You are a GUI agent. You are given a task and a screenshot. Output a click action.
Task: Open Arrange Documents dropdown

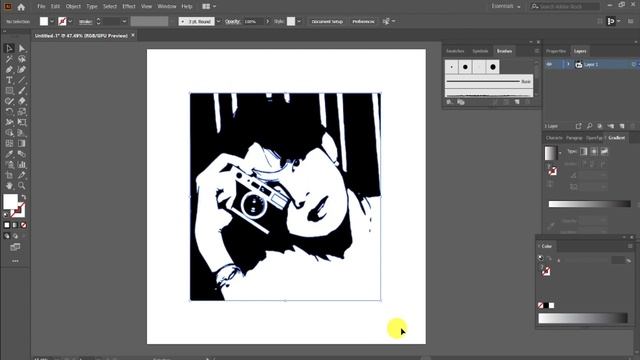(209, 7)
